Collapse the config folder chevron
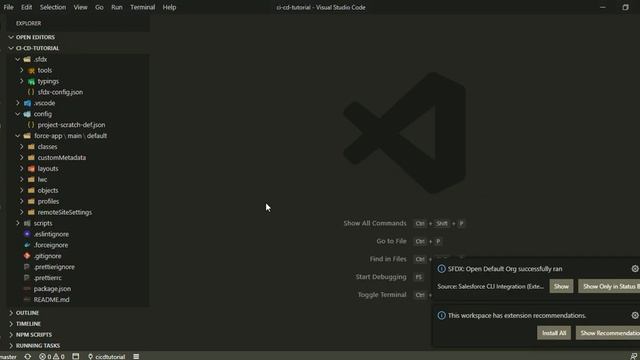 (x=18, y=114)
